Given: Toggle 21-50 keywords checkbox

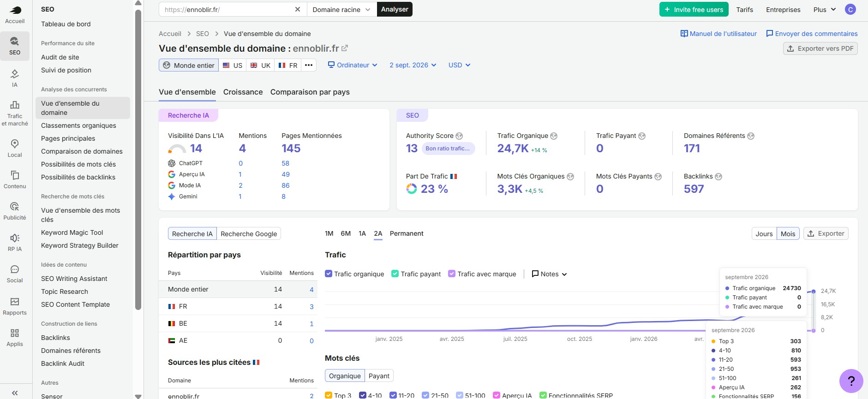Looking at the screenshot, I should click(x=425, y=395).
